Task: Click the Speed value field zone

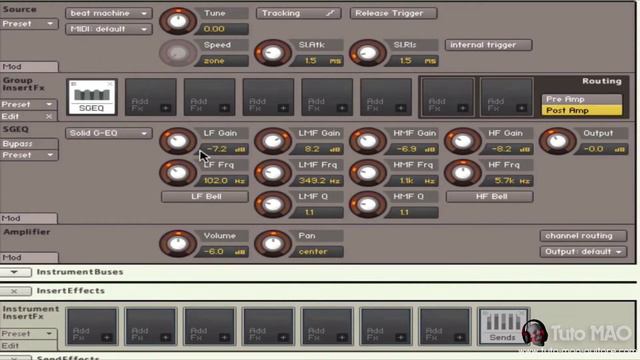Action: tap(224, 61)
